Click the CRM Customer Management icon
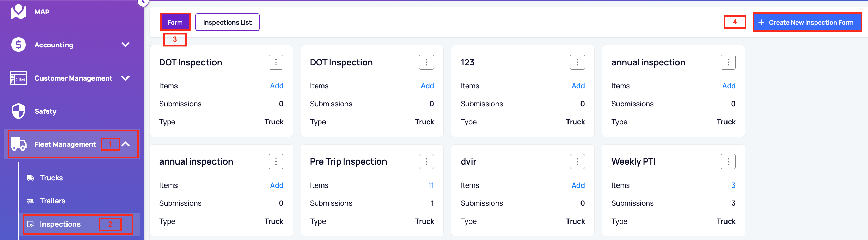 pos(19,78)
